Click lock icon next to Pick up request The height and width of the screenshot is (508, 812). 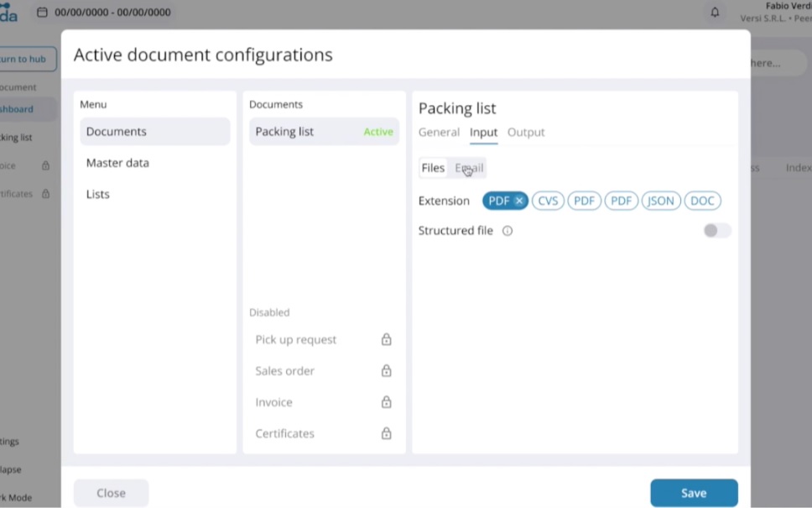tap(386, 340)
